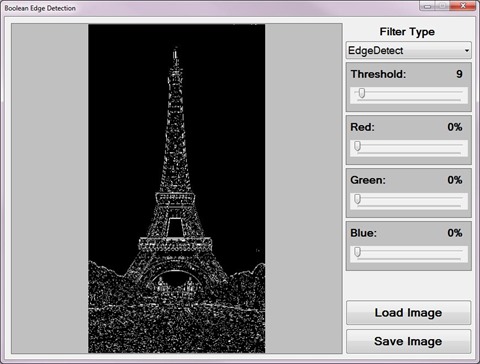Click the Threshold value 9

click(x=459, y=74)
